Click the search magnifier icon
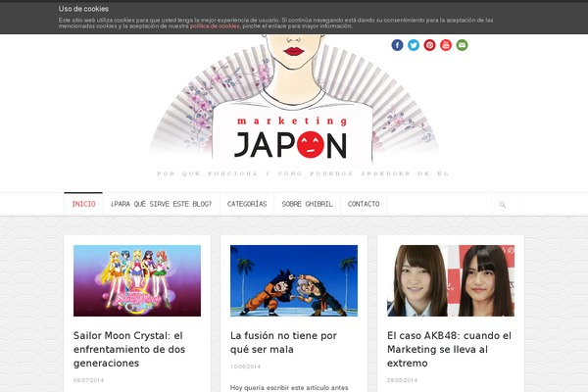 (503, 205)
